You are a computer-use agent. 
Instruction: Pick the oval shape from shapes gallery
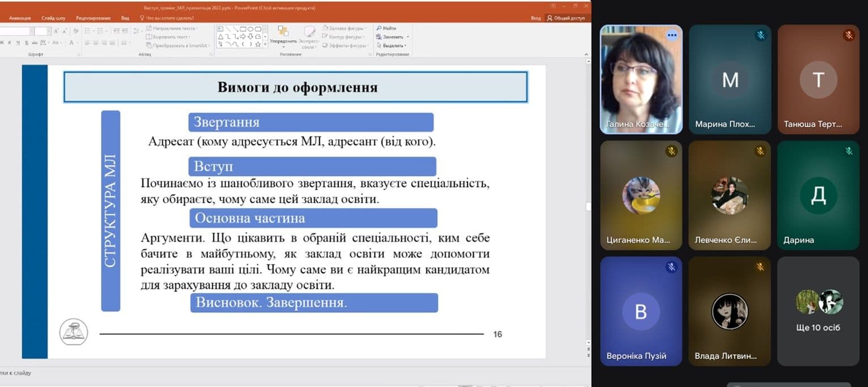point(251,29)
